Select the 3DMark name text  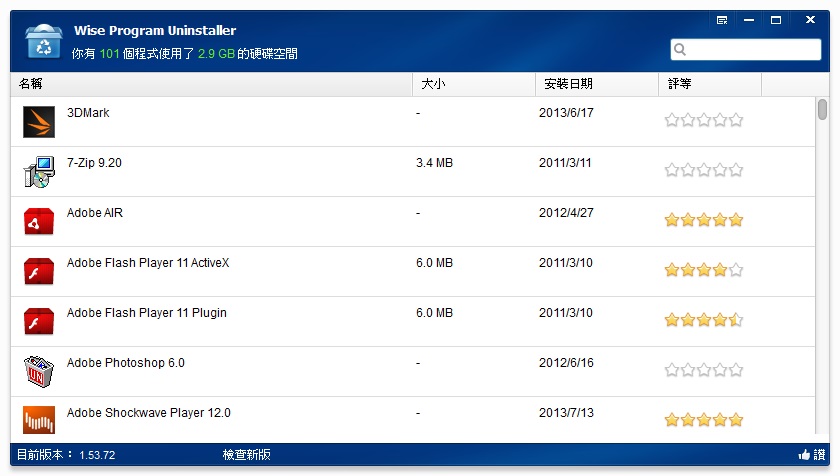click(x=88, y=112)
